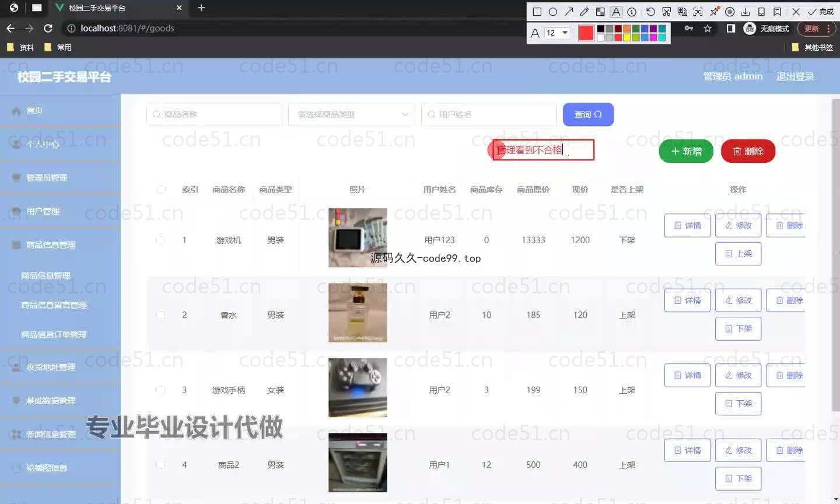The width and height of the screenshot is (840, 504).
Task: Open 商品信息留言管理 submenu item
Action: pos(54,305)
